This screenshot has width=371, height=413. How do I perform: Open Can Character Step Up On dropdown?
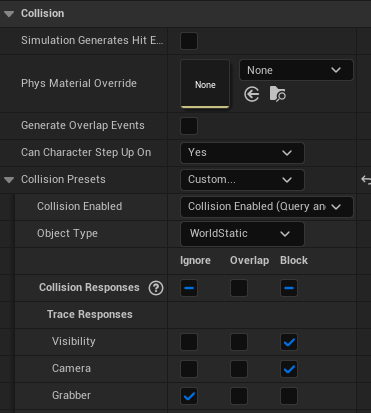coord(242,153)
